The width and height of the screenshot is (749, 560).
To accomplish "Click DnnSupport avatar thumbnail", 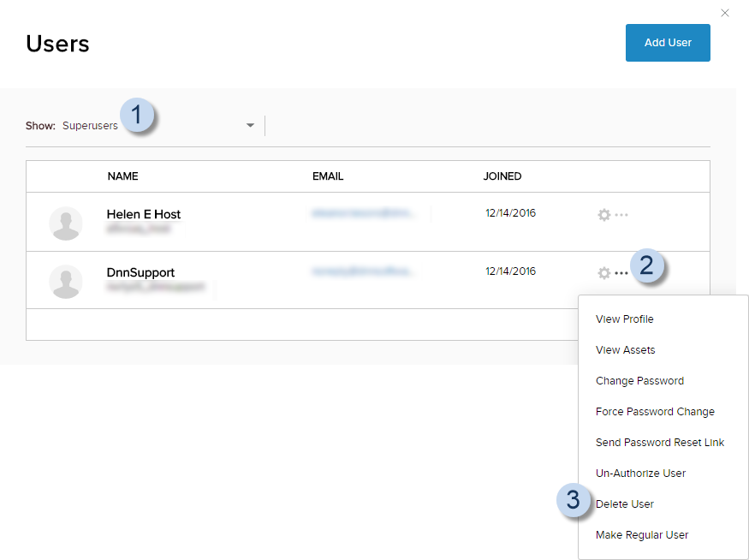I will (66, 282).
